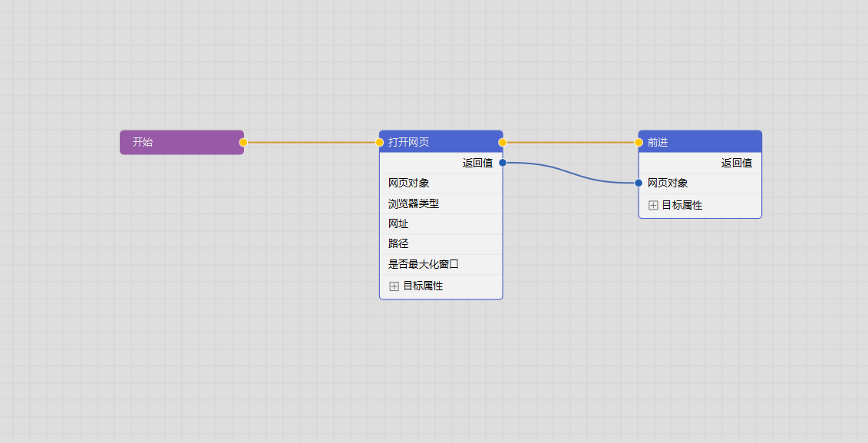
Task: Select 返回值 row in 前进 node
Action: 700,163
